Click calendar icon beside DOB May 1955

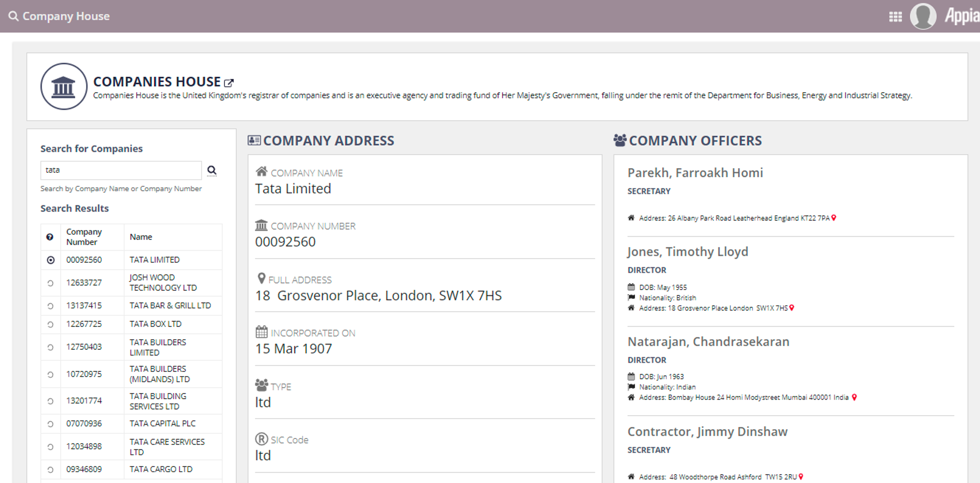click(631, 287)
